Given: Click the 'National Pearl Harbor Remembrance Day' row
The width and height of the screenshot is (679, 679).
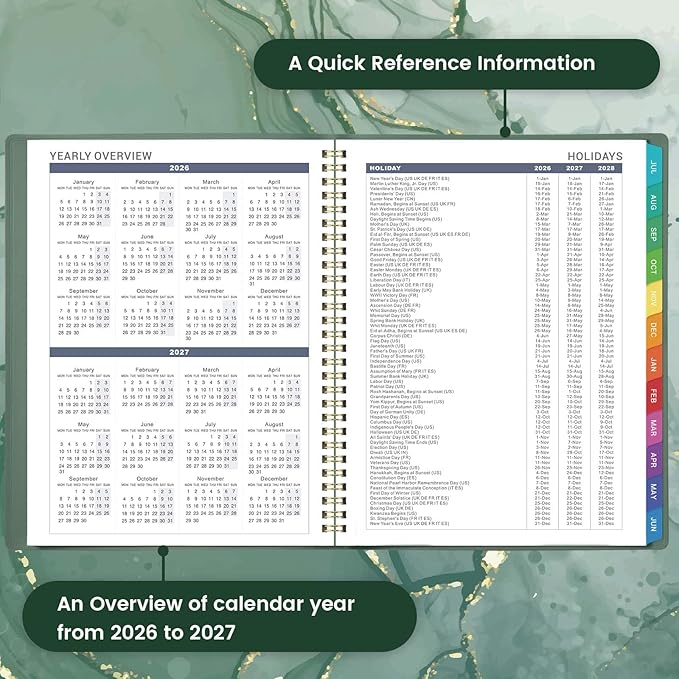Looking at the screenshot, I should [494, 483].
